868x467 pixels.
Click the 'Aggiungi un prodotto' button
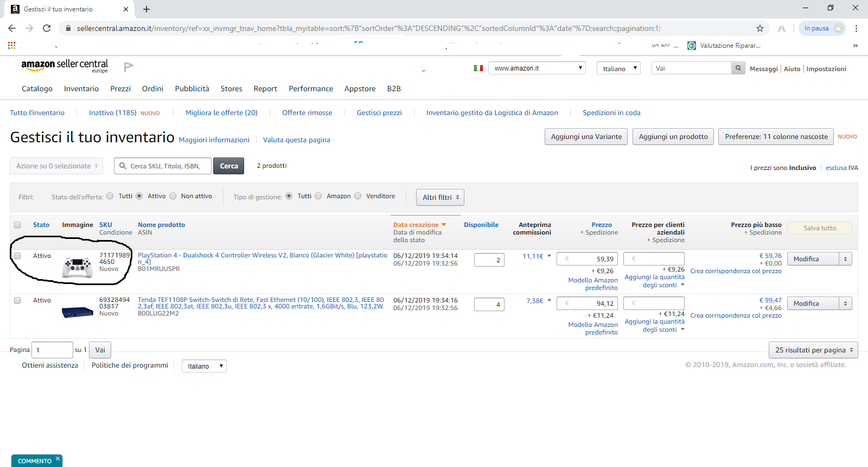click(673, 137)
